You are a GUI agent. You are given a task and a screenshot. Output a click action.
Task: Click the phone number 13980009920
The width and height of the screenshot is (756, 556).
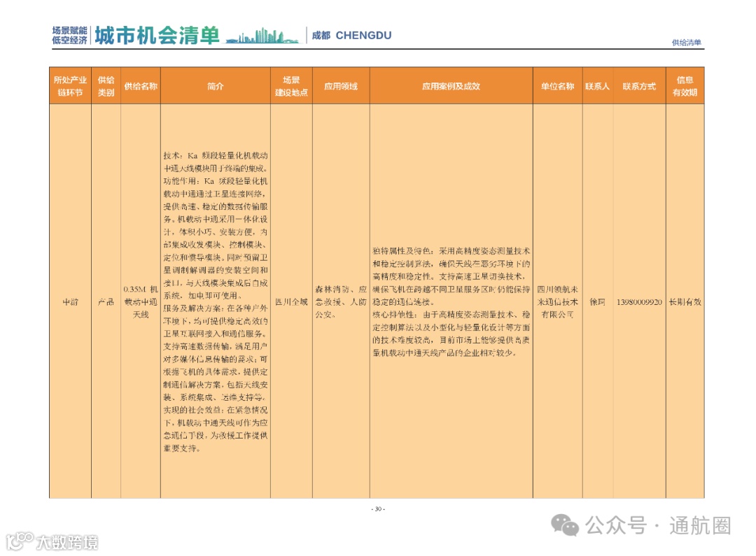(x=639, y=302)
